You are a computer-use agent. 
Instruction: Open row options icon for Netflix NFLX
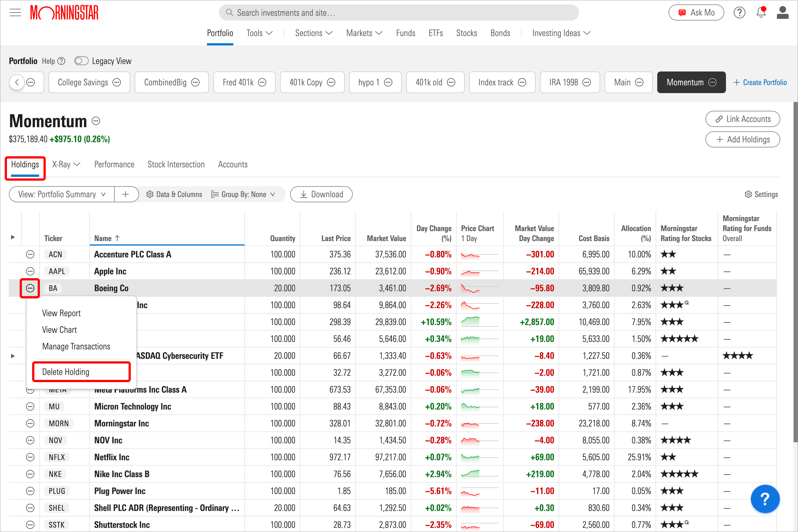(x=30, y=457)
